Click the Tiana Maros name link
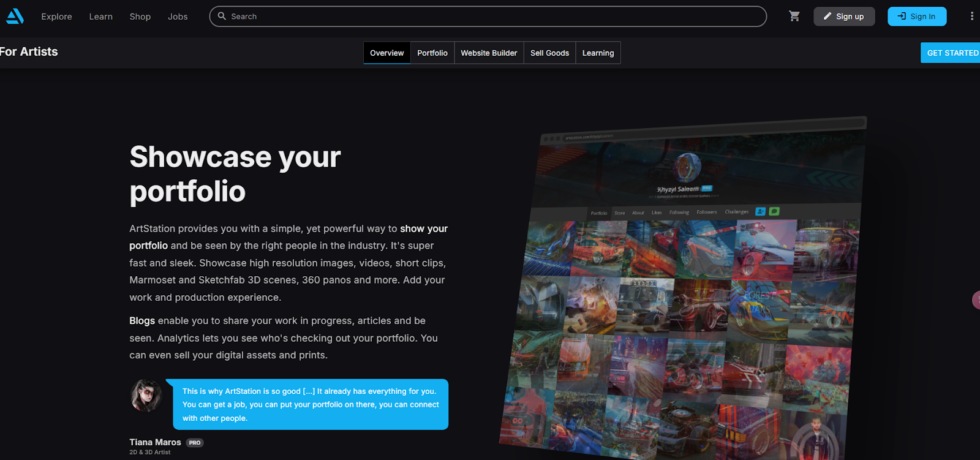 (x=155, y=442)
